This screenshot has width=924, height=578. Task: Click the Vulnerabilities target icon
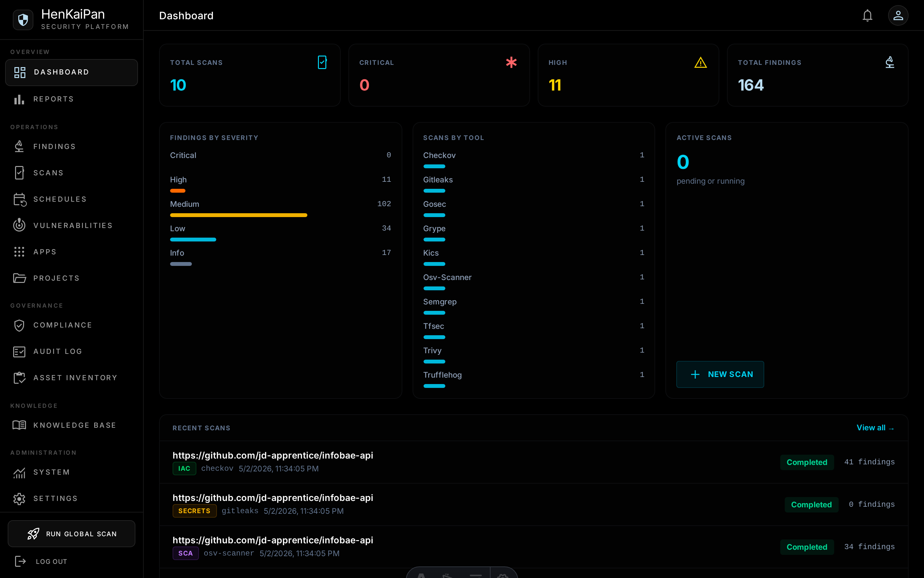click(19, 225)
